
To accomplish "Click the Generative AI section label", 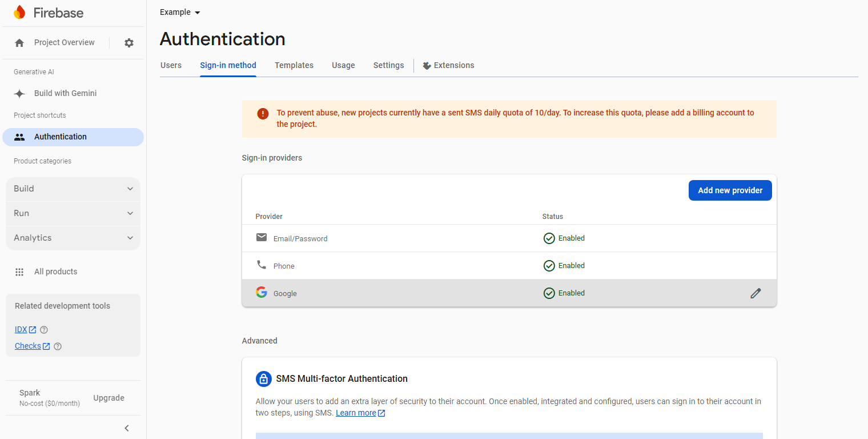I will [34, 72].
